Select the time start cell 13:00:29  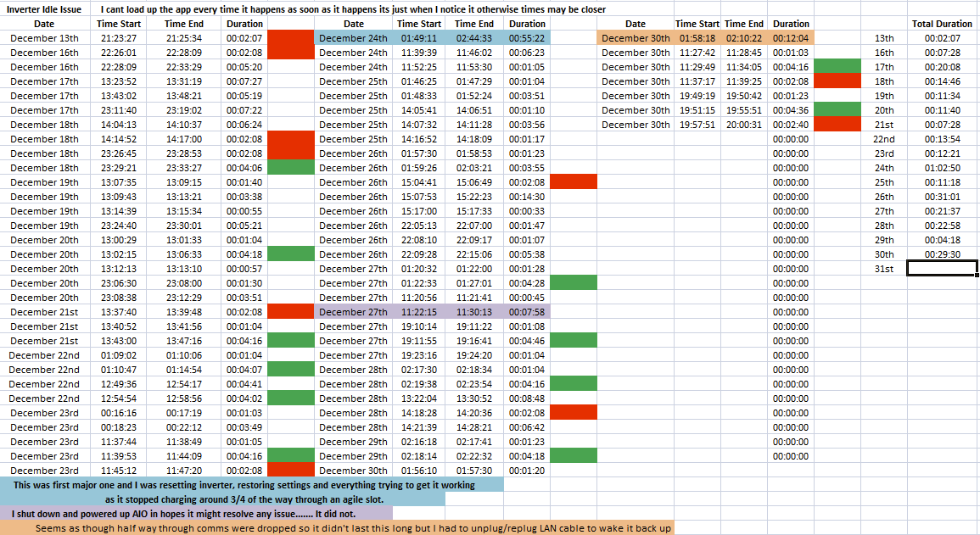coord(119,240)
